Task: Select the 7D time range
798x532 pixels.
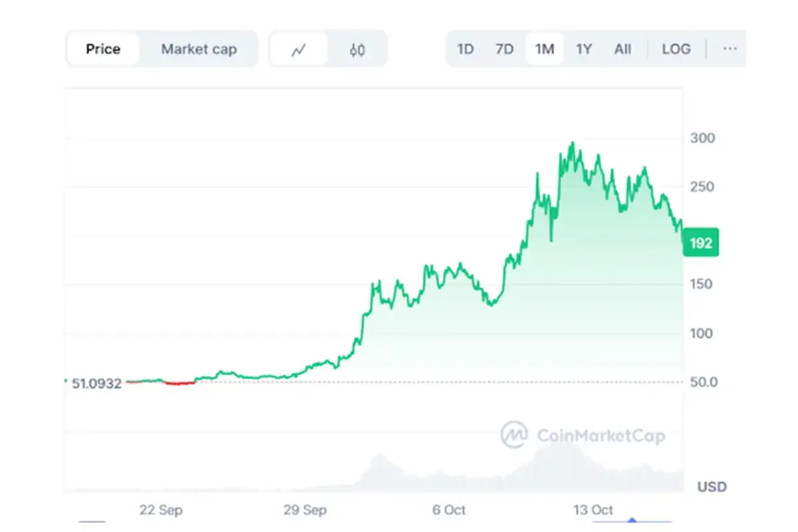Action: tap(505, 49)
